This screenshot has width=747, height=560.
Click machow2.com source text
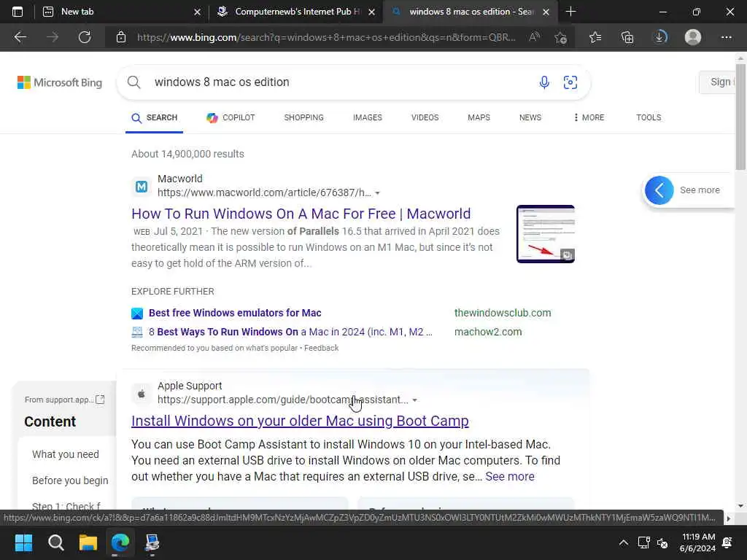(x=488, y=332)
